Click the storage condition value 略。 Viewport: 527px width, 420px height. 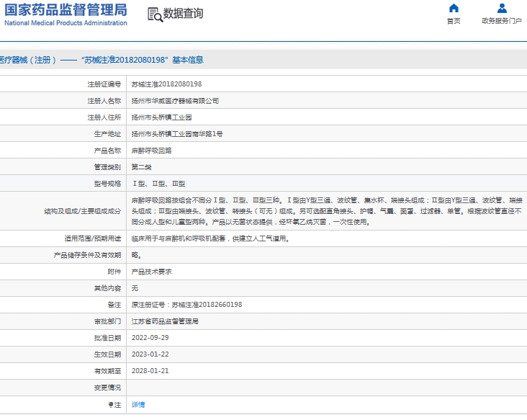tap(137, 255)
